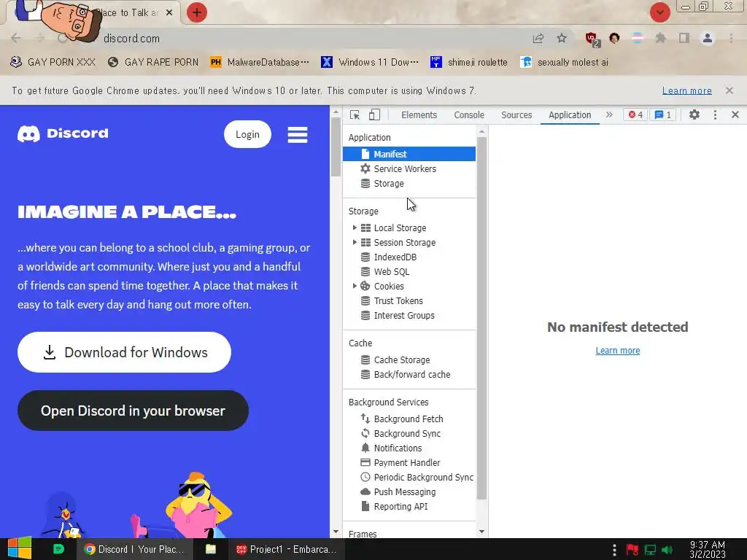This screenshot has width=747, height=560.
Task: Open the Chrome three-dot menu
Action: tap(731, 38)
